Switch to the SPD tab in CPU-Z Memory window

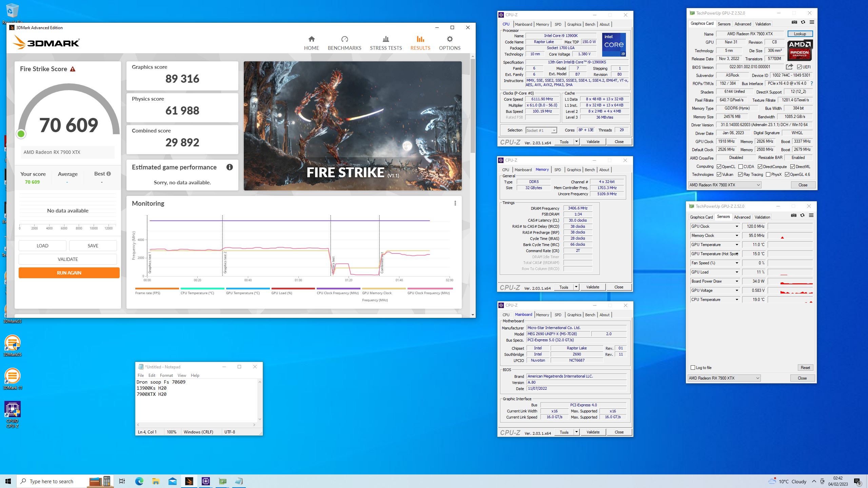tap(557, 170)
